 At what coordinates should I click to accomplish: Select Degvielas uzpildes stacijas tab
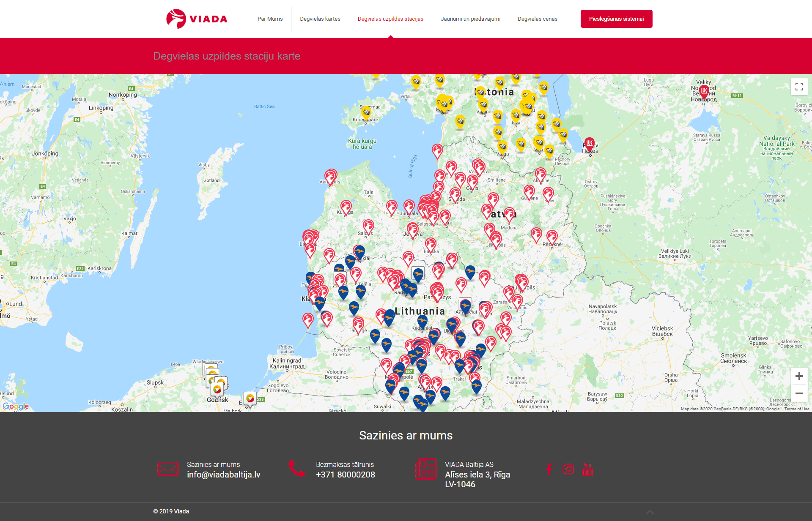pos(390,19)
